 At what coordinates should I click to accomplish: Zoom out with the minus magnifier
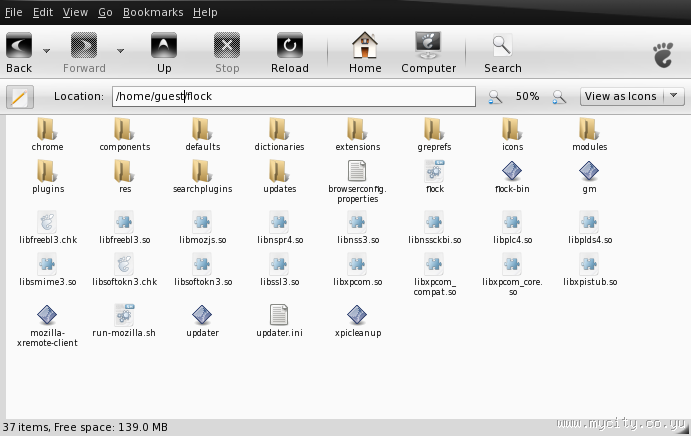point(495,97)
